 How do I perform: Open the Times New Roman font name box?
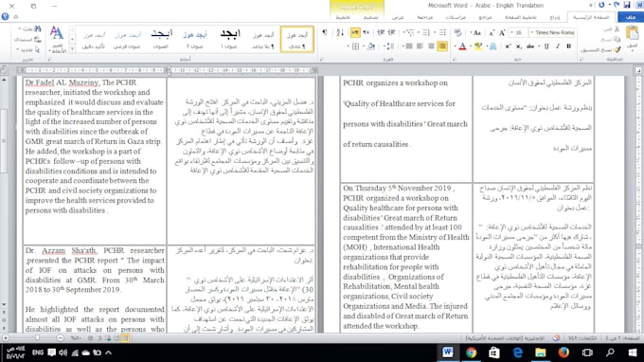click(x=552, y=32)
